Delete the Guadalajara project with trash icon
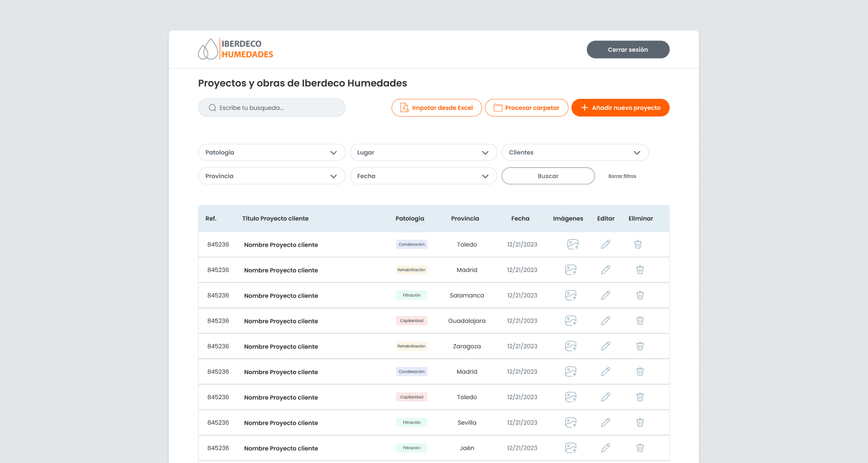This screenshot has width=868, height=463. [639, 321]
